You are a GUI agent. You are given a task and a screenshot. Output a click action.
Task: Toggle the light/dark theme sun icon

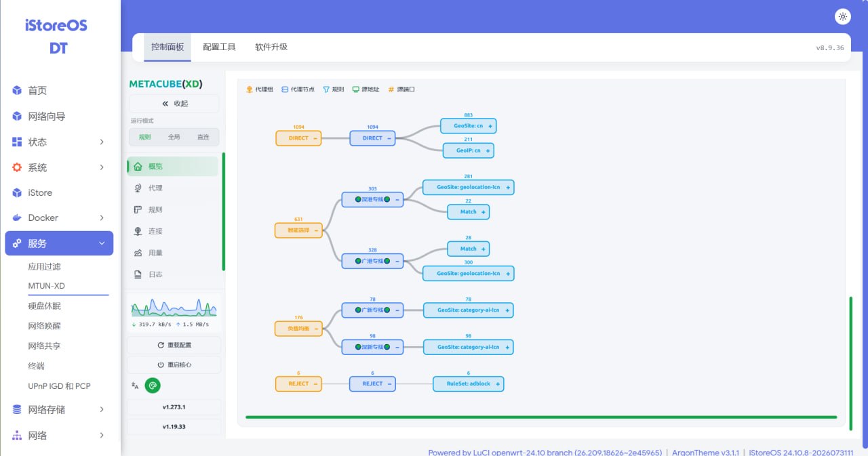point(842,16)
